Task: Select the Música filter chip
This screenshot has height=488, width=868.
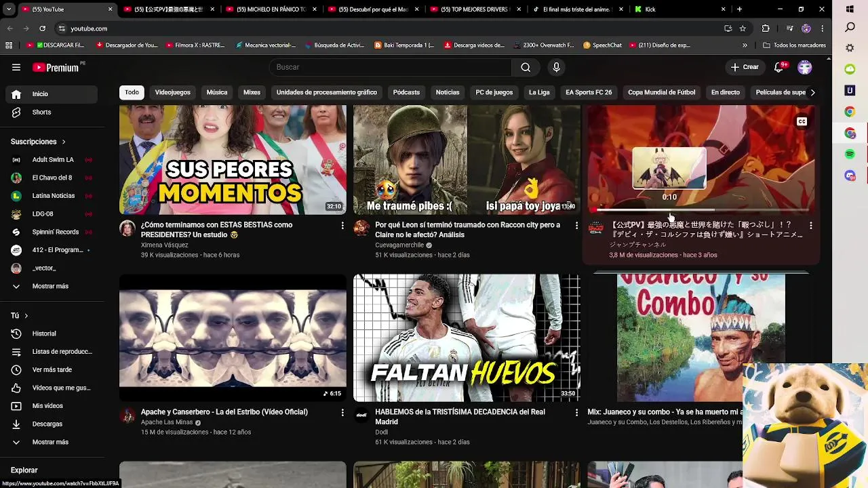Action: pos(217,92)
